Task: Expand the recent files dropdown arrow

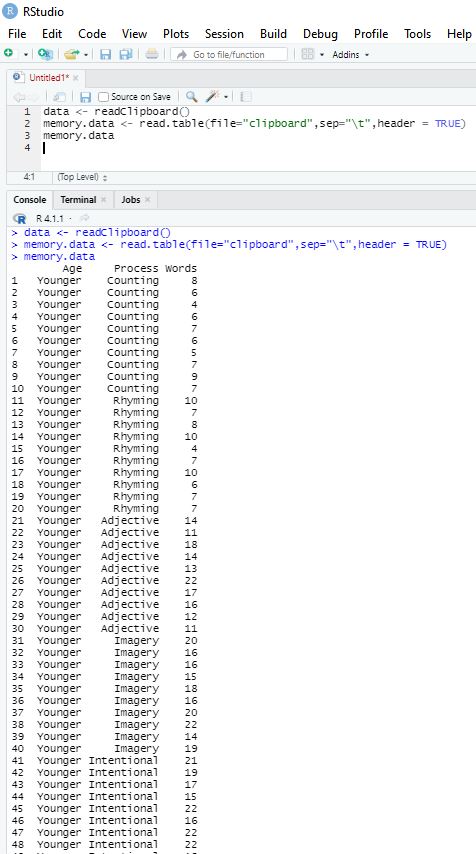Action: coord(86,55)
